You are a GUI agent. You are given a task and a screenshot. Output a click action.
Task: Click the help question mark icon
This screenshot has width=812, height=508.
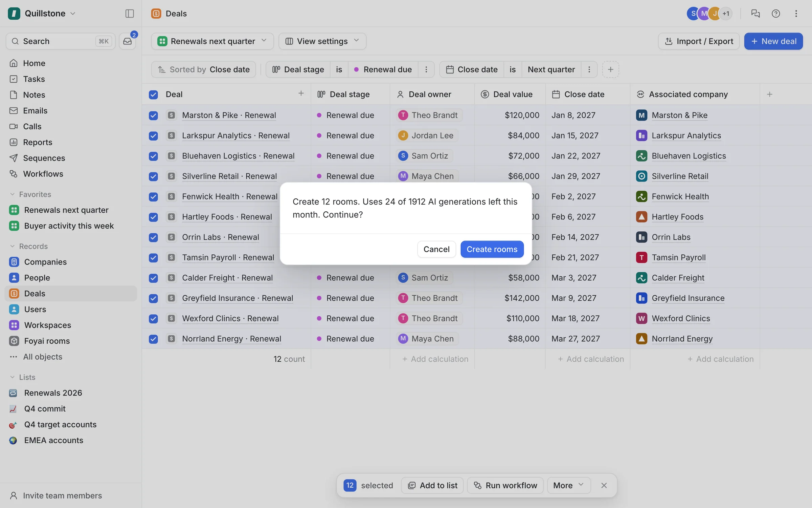coord(776,14)
